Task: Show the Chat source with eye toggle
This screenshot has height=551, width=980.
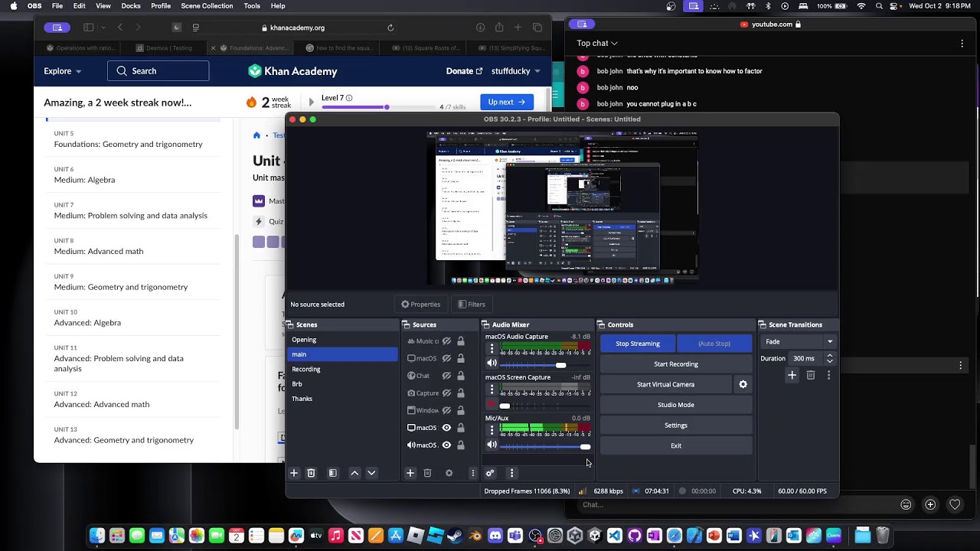Action: pyautogui.click(x=446, y=376)
